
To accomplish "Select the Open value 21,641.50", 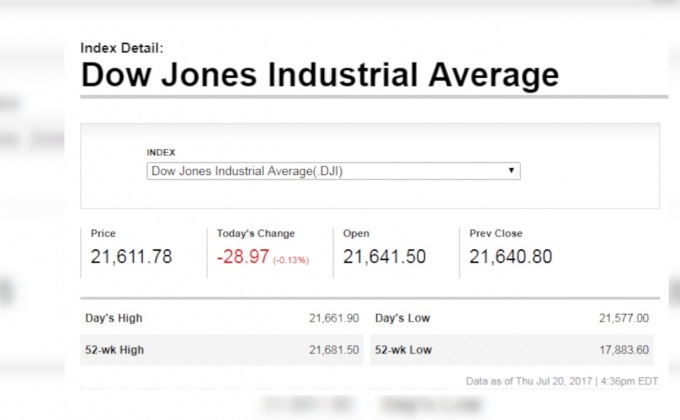I will click(x=384, y=257).
